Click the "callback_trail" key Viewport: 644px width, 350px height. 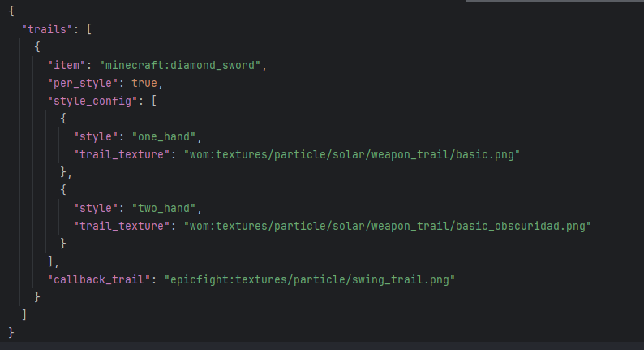click(x=99, y=279)
